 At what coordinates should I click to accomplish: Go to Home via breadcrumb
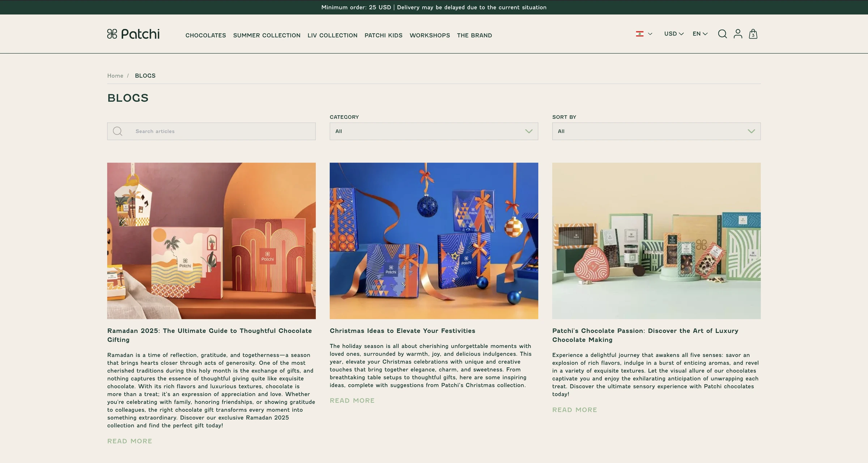(115, 76)
